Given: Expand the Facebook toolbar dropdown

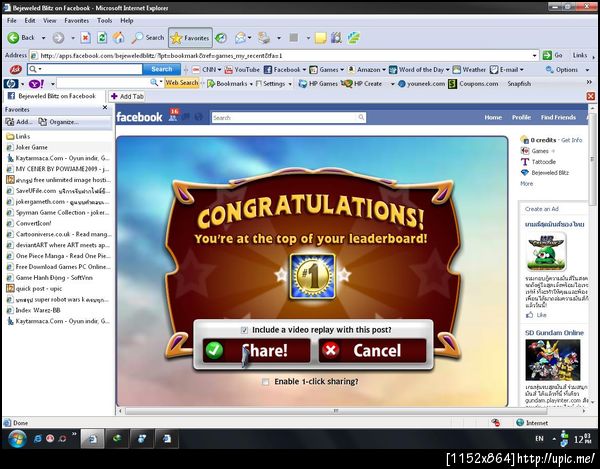Looking at the screenshot, I should click(304, 70).
